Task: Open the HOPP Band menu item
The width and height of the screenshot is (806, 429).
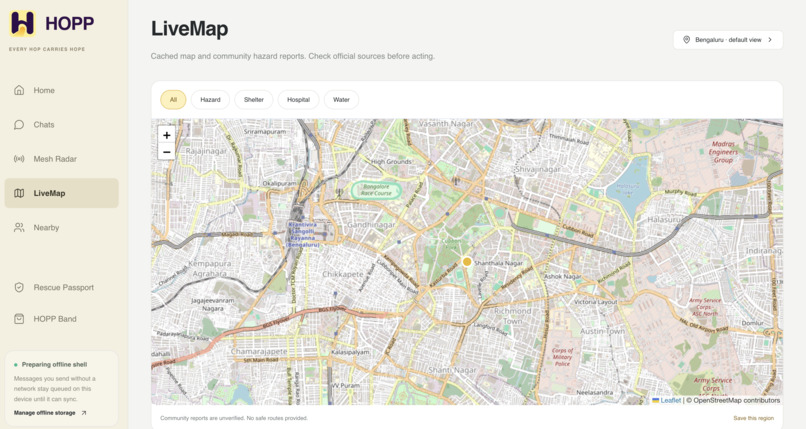Action: click(62, 319)
